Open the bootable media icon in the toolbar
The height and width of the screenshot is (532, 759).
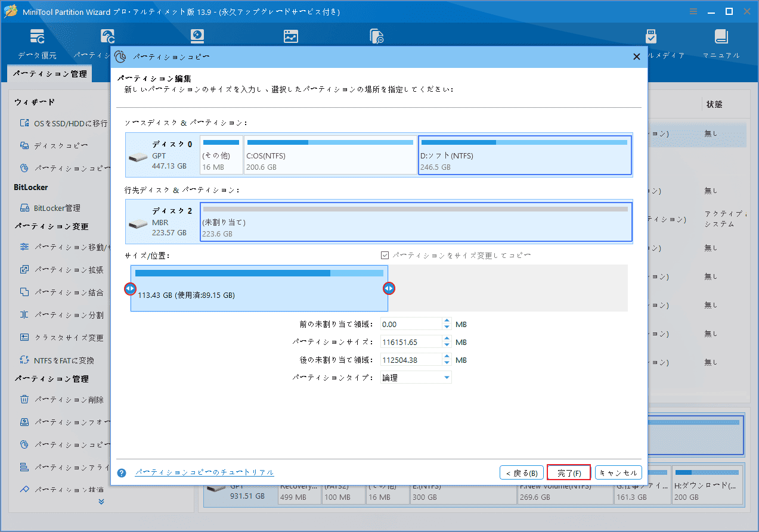pos(651,37)
